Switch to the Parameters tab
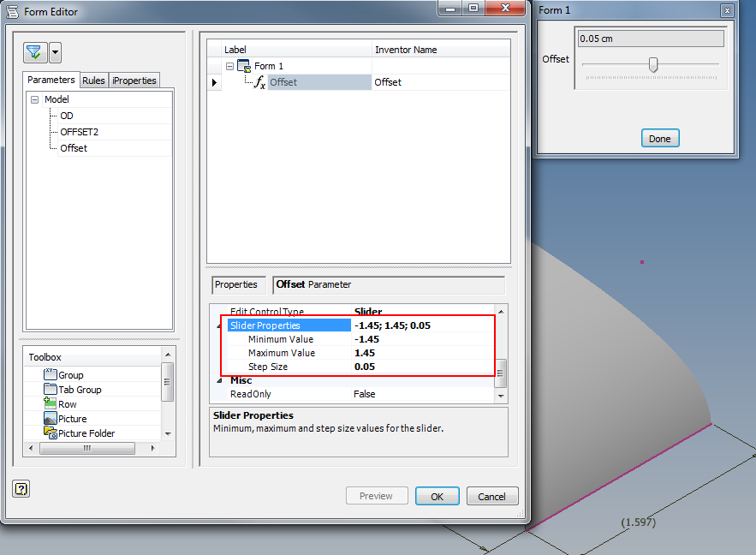756x555 pixels. 51,80
